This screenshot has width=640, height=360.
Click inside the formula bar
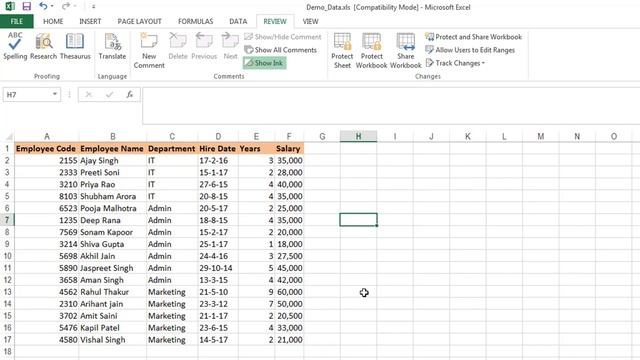pos(391,106)
